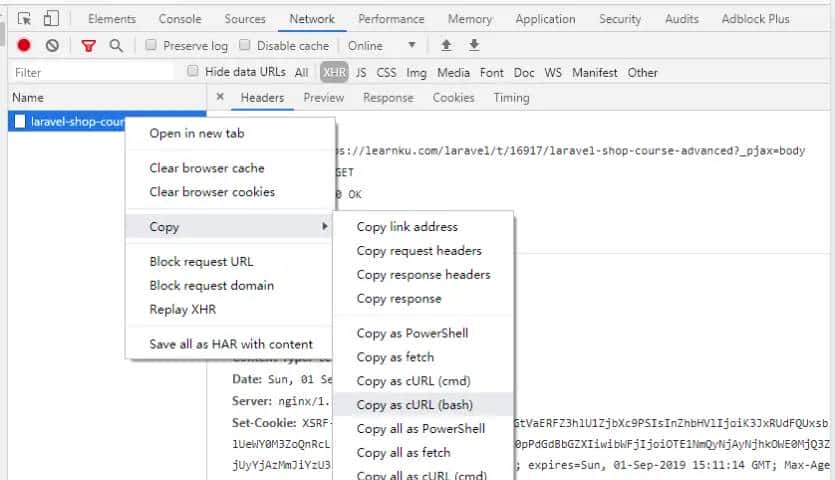Toggle the red filter funnel icon

(x=88, y=46)
